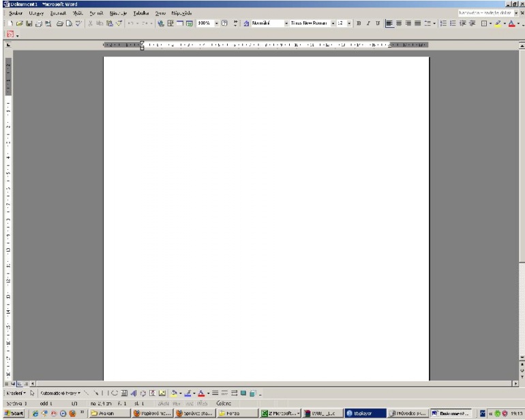The width and height of the screenshot is (525, 420).
Task: Open the style dropdown showing Normální
Action: [x=286, y=23]
